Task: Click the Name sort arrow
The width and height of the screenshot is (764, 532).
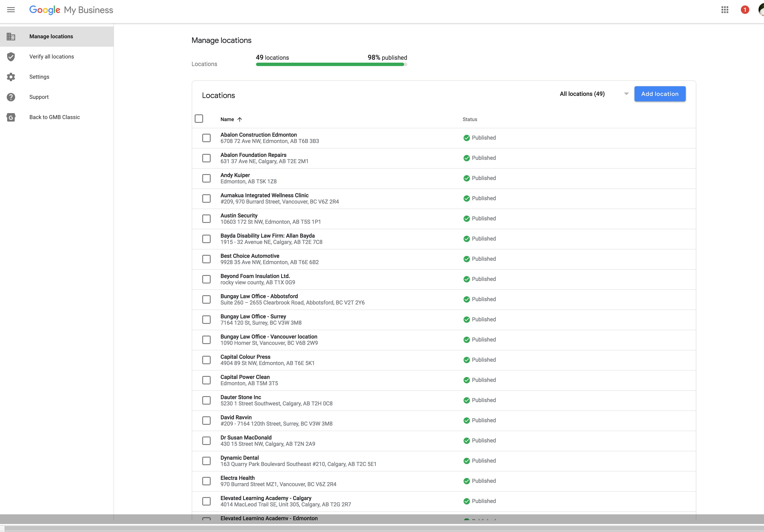Action: click(x=240, y=119)
